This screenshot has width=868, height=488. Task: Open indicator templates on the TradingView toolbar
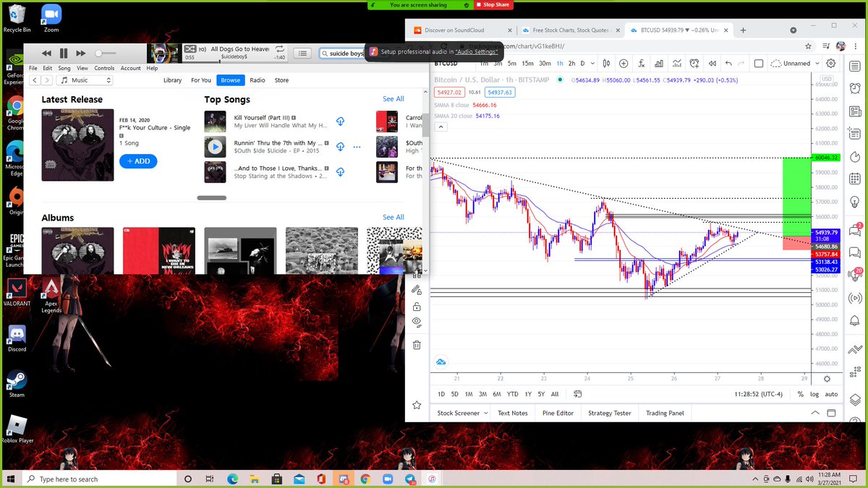point(677,64)
